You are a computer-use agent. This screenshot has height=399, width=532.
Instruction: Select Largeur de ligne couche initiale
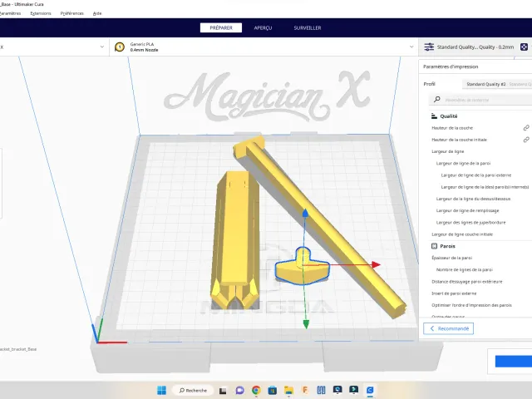tap(462, 234)
